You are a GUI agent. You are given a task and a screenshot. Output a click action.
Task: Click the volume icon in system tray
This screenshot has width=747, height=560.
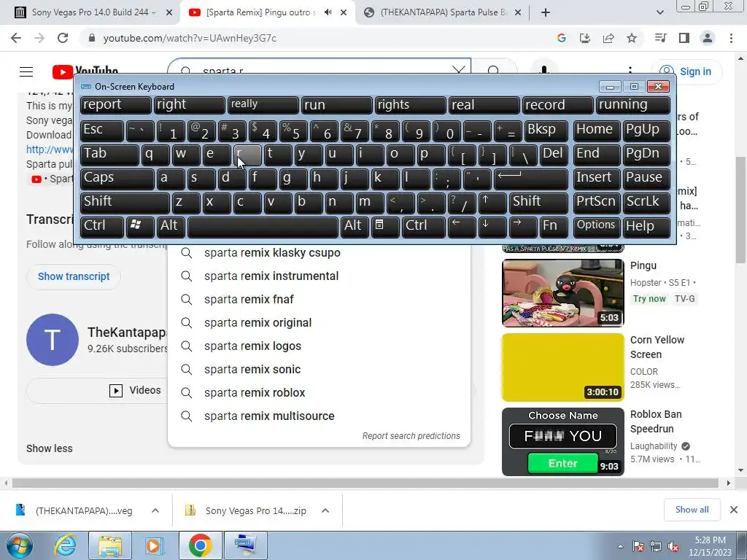click(x=673, y=547)
